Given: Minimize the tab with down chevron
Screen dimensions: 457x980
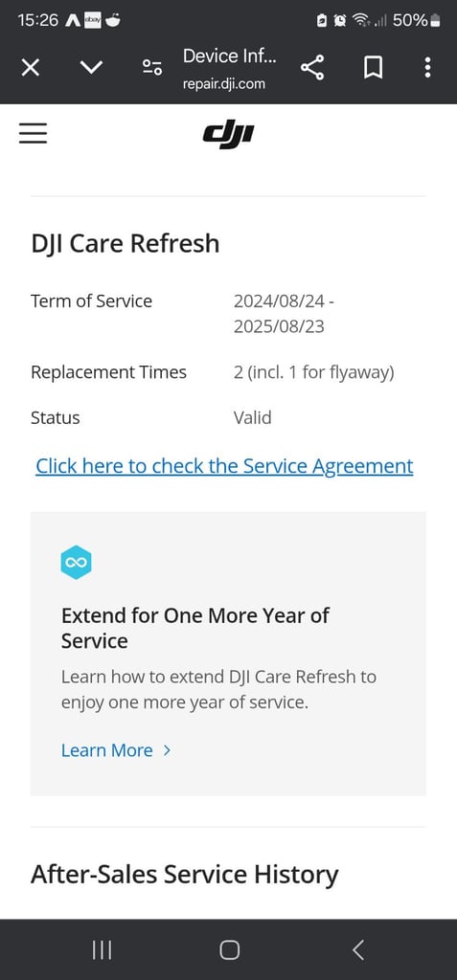Looking at the screenshot, I should coord(91,66).
